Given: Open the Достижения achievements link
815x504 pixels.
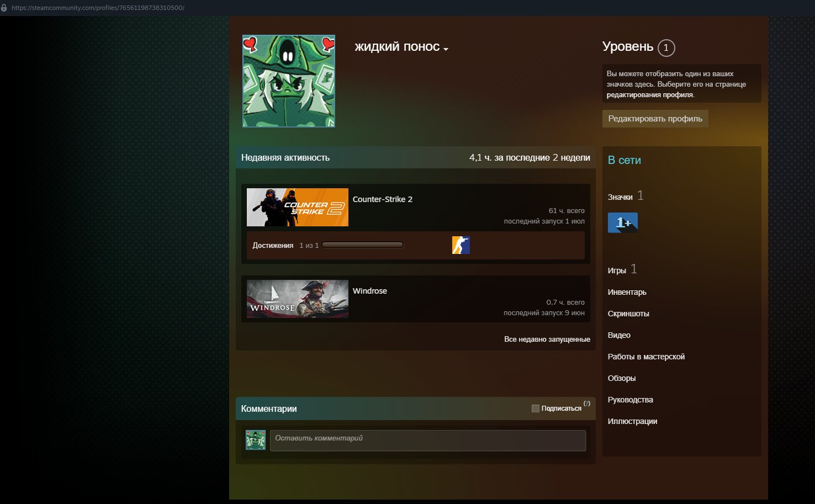Looking at the screenshot, I should pos(273,246).
